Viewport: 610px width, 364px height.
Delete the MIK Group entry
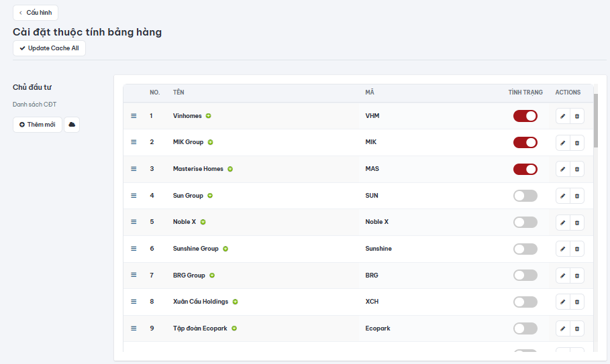tap(577, 143)
